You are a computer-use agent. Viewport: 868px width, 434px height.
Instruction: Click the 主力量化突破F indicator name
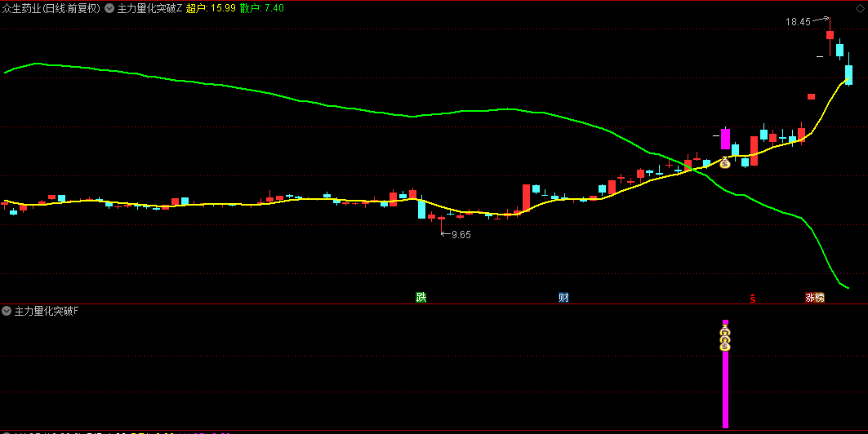(x=47, y=312)
